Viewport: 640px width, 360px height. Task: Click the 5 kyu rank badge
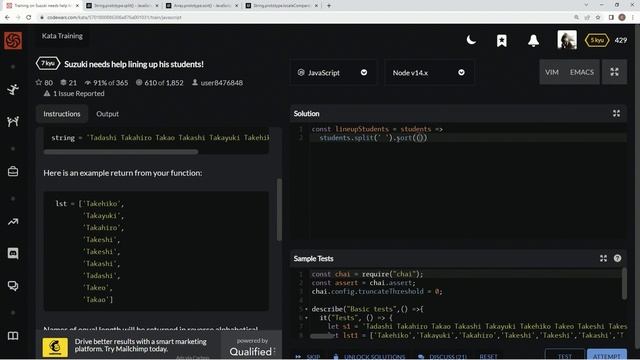point(597,40)
